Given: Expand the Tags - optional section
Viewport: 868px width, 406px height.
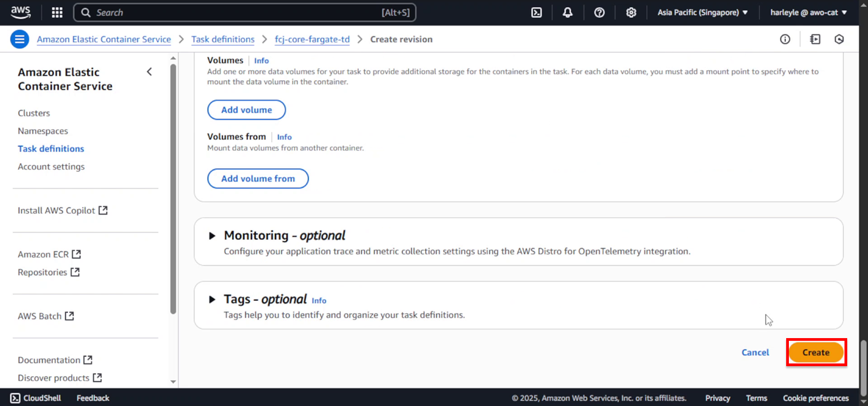Looking at the screenshot, I should pos(212,300).
